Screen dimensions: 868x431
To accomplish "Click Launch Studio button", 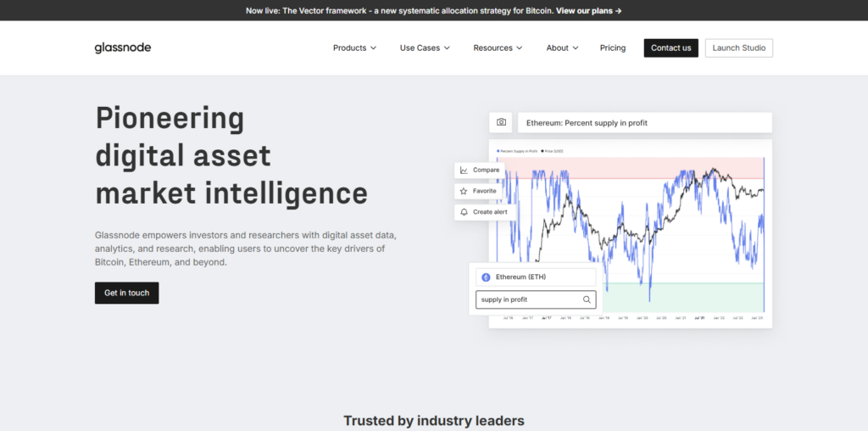I will click(x=739, y=48).
